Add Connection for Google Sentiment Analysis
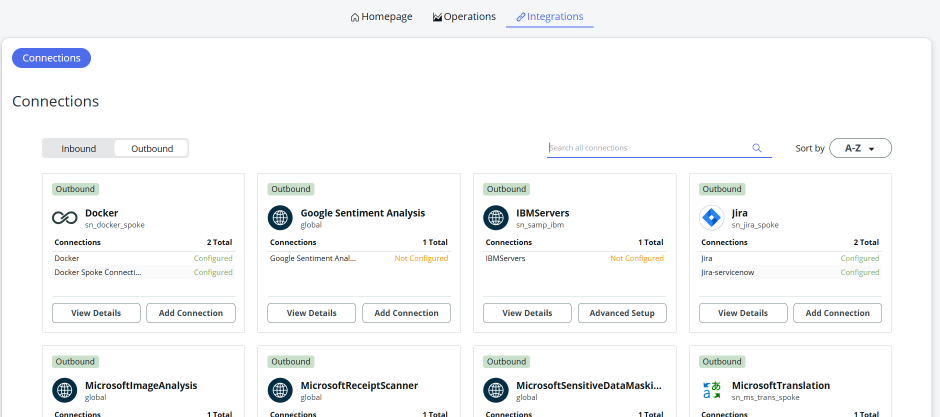Screen dimensions: 940x417 point(406,313)
